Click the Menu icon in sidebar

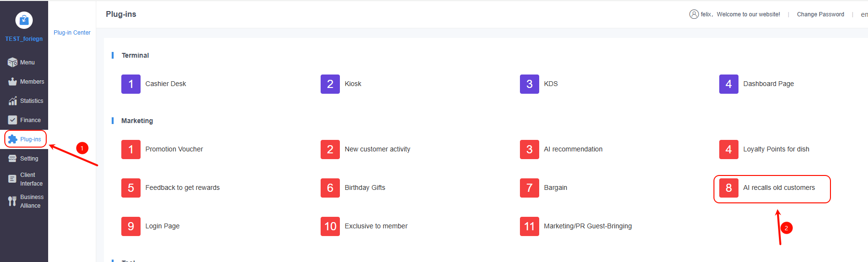pos(13,62)
